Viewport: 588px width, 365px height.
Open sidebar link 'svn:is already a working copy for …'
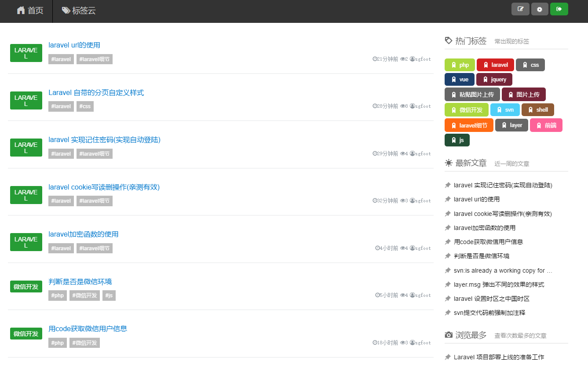pyautogui.click(x=503, y=270)
